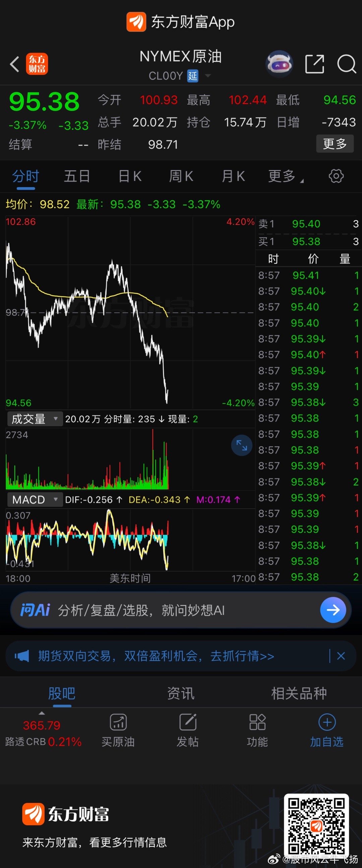Tap the 总手 20.02万 value

pos(155,122)
